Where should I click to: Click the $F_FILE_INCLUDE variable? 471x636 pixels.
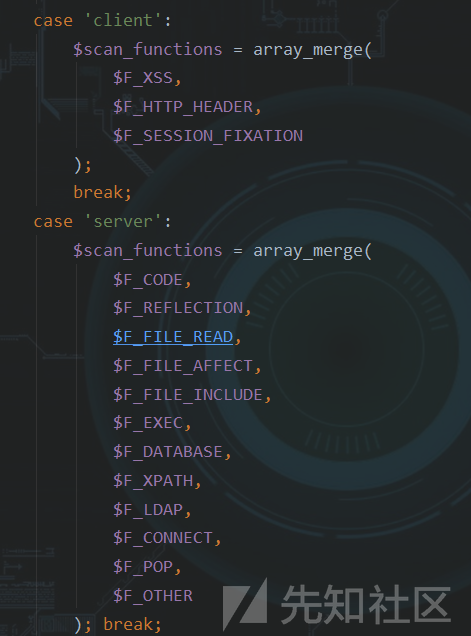click(x=188, y=395)
